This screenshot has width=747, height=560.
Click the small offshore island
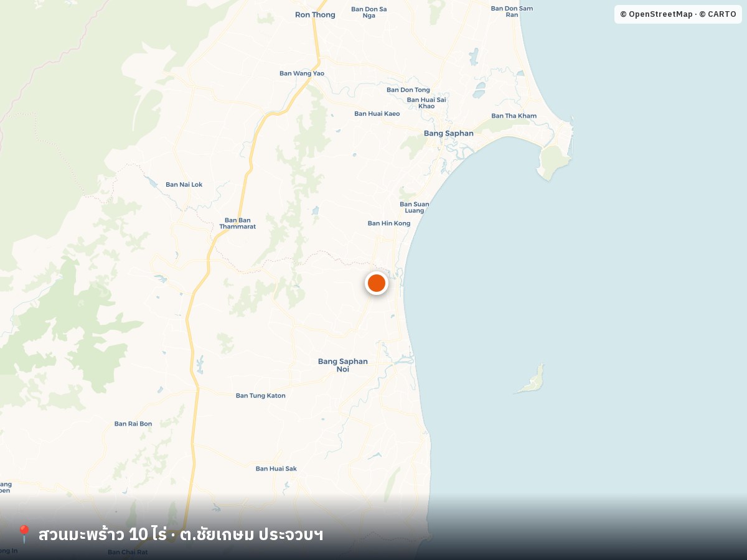[531, 381]
